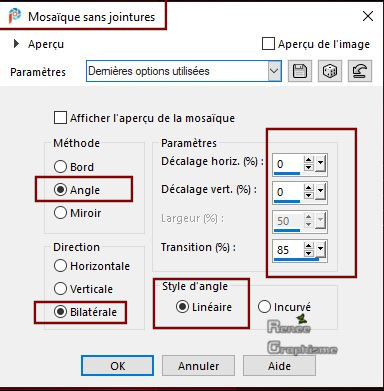Decrease Décalage vert. with down arrow
The image size is (384, 391).
(x=309, y=195)
